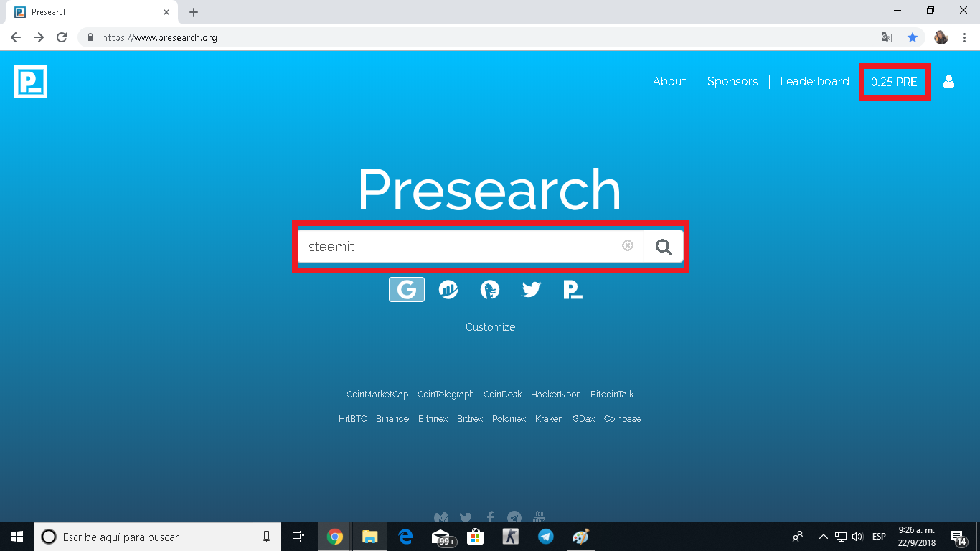Click the Google Translate icon in address bar
The image size is (980, 551).
click(887, 37)
